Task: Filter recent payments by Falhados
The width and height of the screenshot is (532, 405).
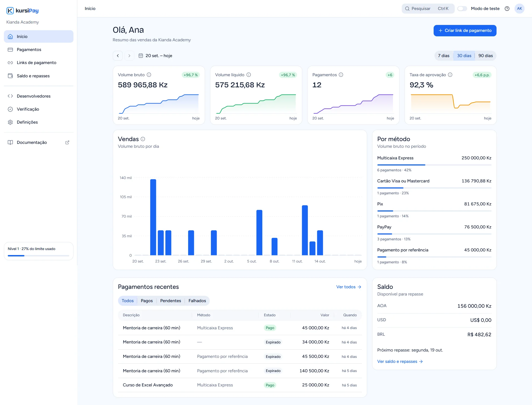Action: (197, 301)
